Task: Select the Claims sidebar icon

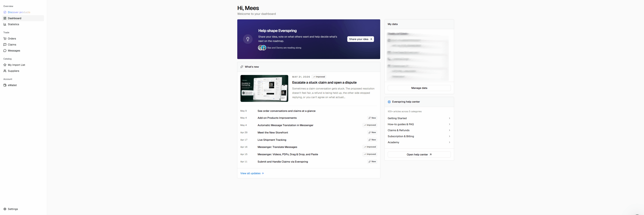Action: click(5, 45)
